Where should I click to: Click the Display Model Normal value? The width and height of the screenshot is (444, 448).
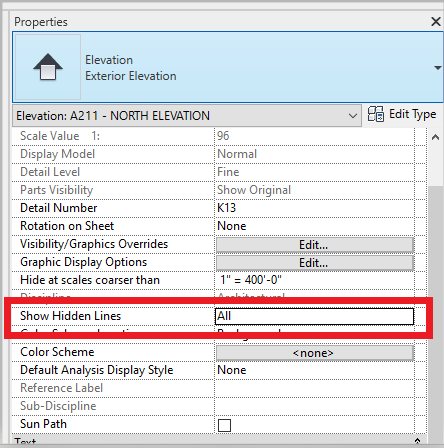click(237, 154)
